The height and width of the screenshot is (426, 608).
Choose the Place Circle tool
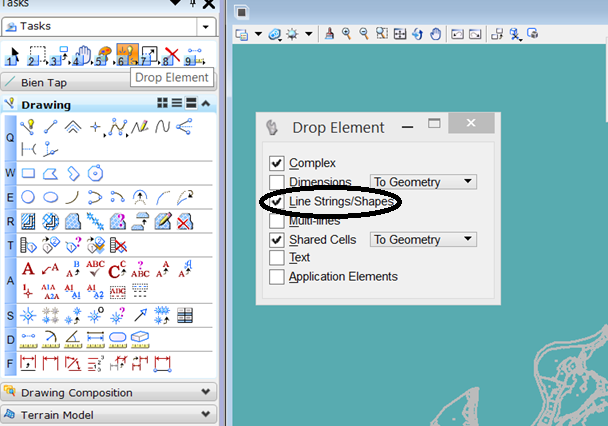(28, 197)
